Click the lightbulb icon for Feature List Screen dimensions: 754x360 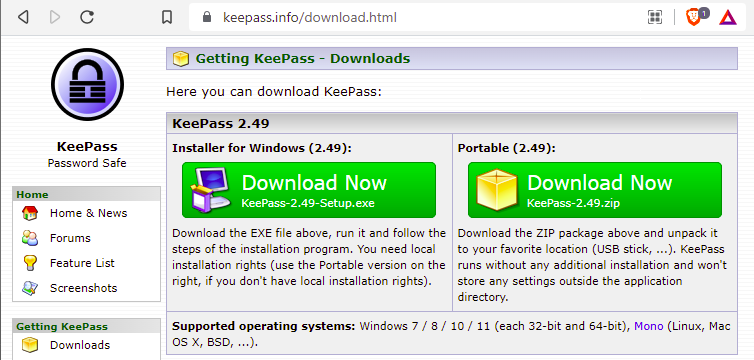(30, 263)
